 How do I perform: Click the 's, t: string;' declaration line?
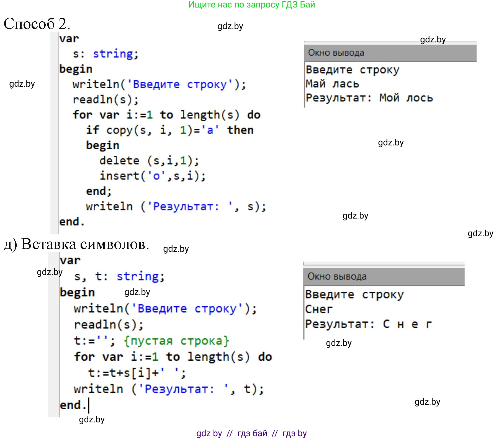click(119, 276)
